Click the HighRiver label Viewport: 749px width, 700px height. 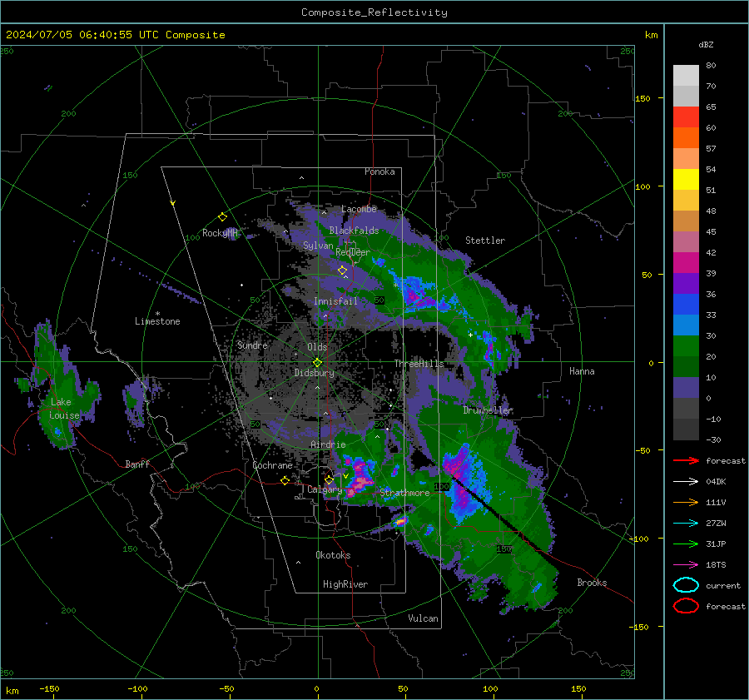[x=345, y=584]
